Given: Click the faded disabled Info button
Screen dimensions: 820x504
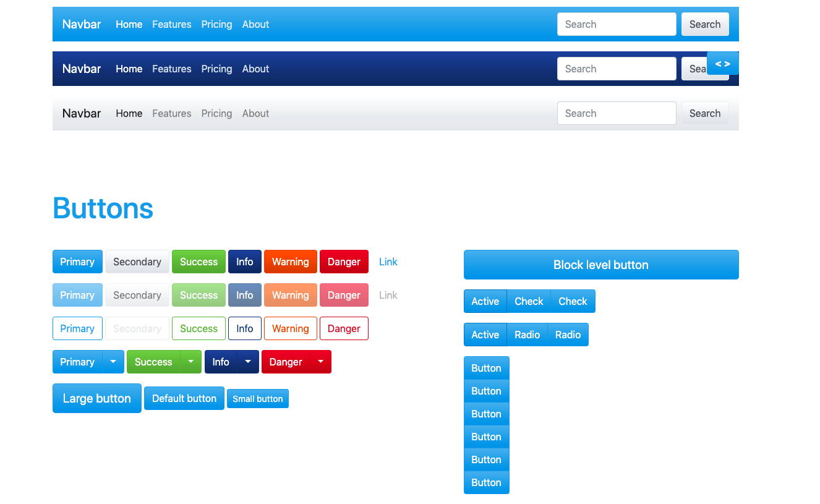Looking at the screenshot, I should 245,295.
